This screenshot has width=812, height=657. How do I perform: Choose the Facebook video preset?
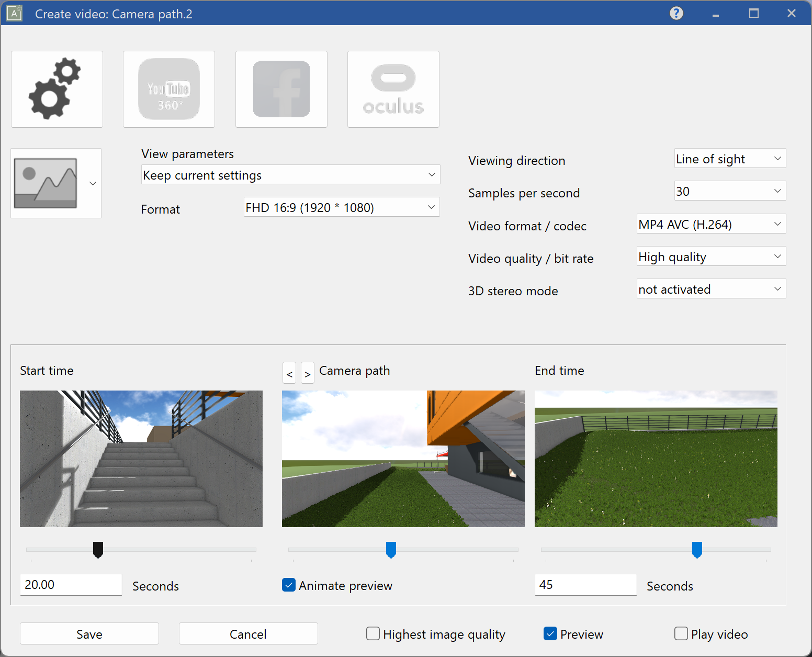[281, 89]
